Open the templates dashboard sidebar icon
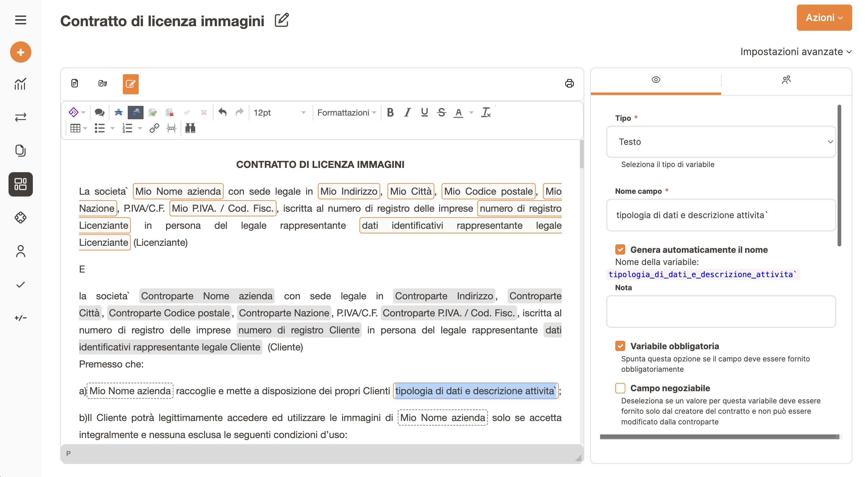This screenshot has width=868, height=477. 21,184
